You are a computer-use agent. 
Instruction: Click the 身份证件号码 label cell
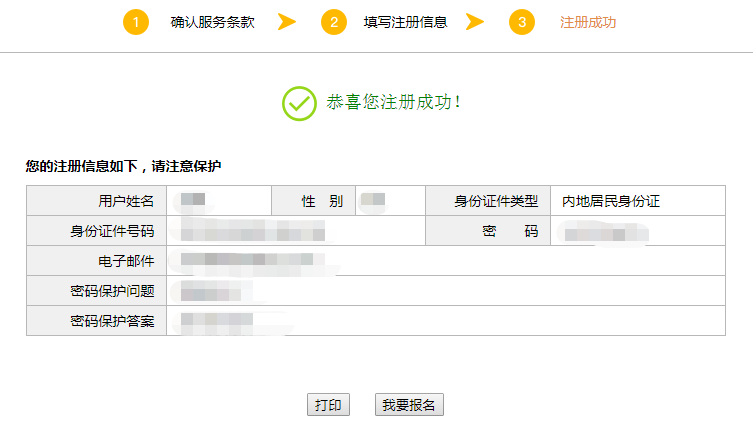[97, 231]
